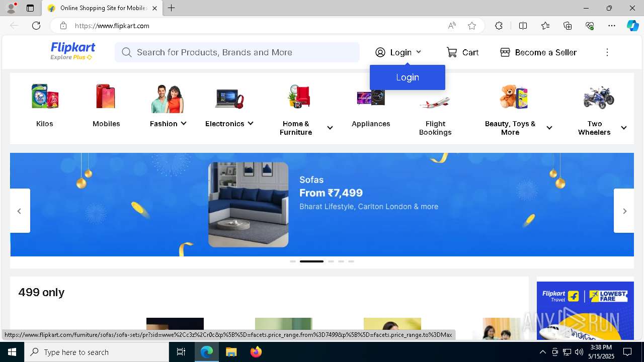This screenshot has height=362, width=644.
Task: Select the first carousel indicator dot
Action: click(293, 261)
